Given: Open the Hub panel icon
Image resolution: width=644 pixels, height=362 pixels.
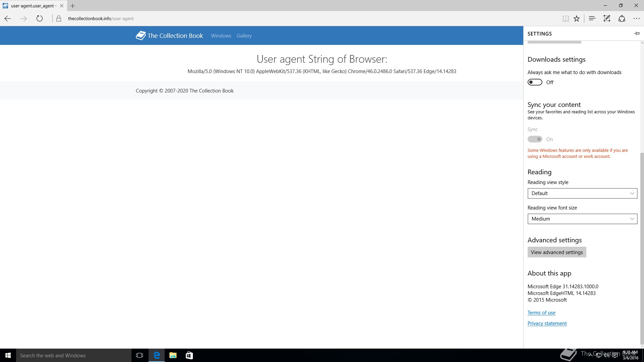Looking at the screenshot, I should pyautogui.click(x=592, y=18).
